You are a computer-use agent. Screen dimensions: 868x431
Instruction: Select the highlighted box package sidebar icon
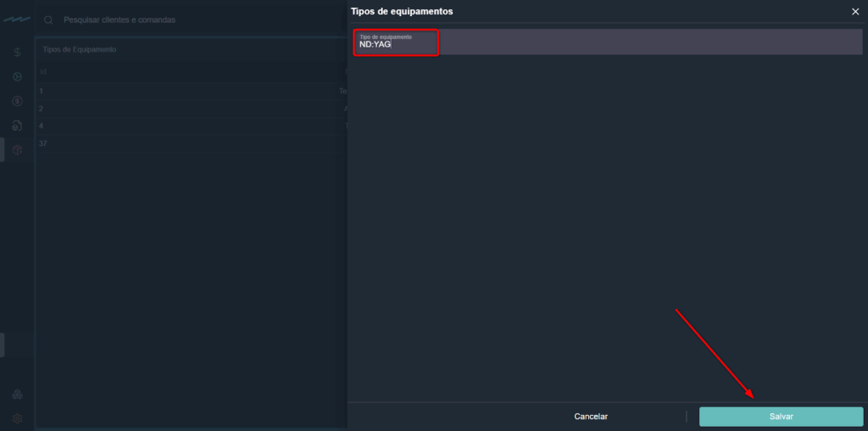[17, 150]
